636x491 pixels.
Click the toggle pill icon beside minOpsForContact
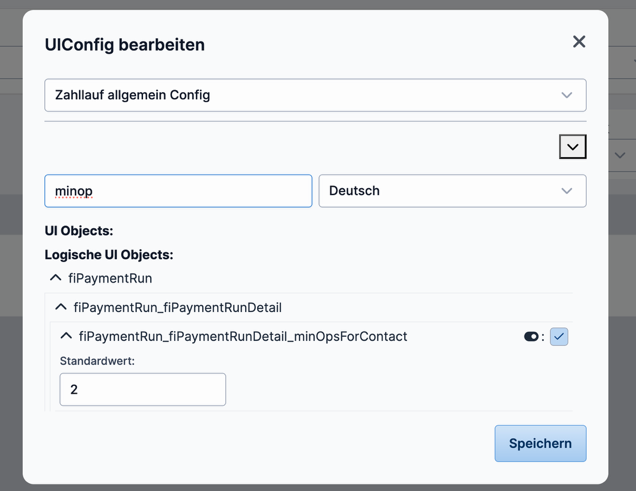pos(531,337)
